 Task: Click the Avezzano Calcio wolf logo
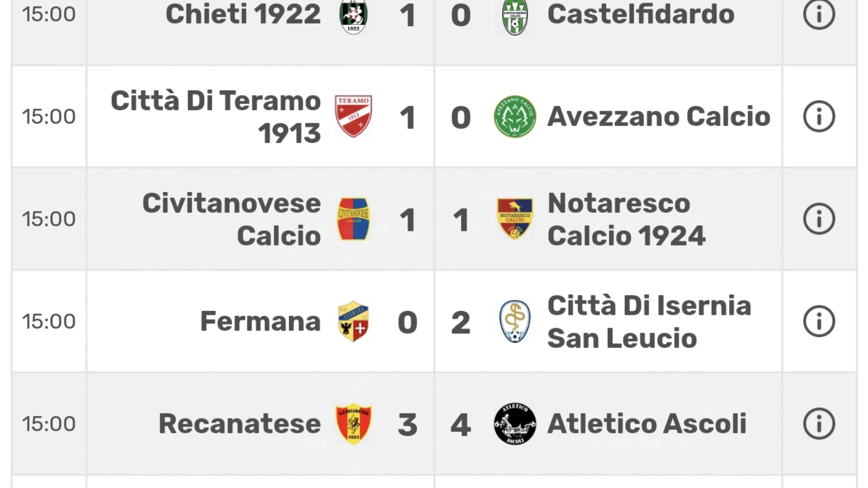click(x=515, y=117)
